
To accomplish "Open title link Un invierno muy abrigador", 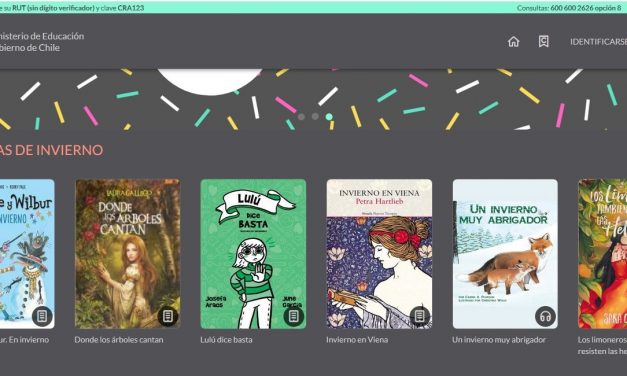I will click(499, 340).
